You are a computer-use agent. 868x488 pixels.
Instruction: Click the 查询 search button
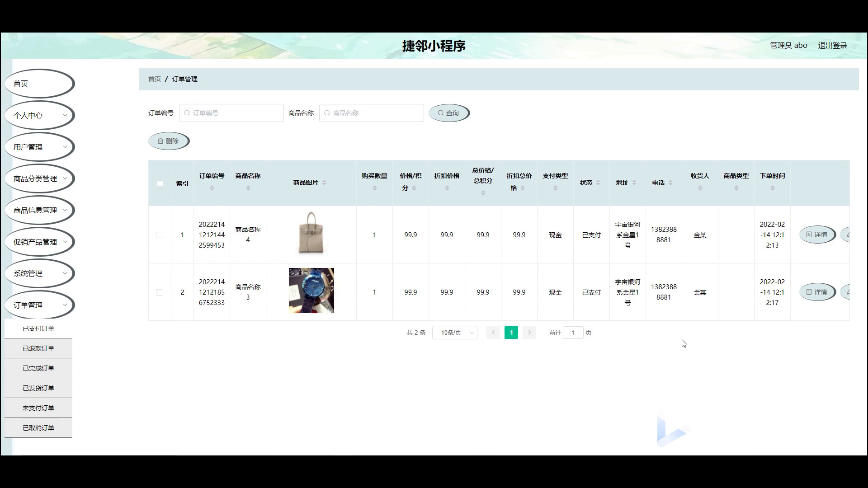(x=449, y=113)
